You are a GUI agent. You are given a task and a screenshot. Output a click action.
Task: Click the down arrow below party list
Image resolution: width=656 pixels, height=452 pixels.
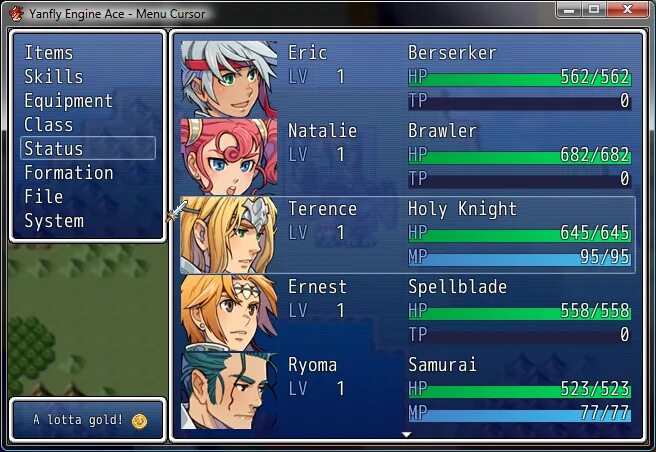406,435
